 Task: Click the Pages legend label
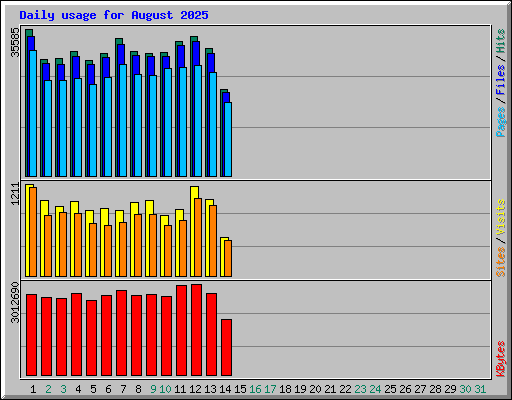(500, 122)
